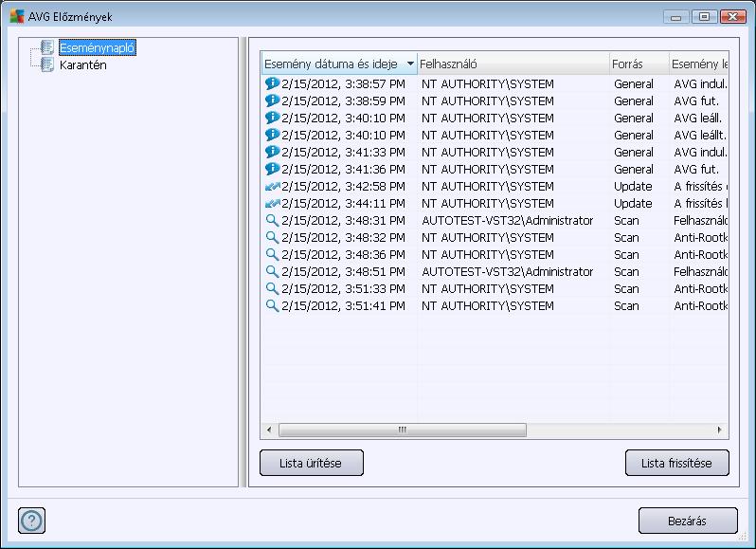Click AVG indul. in the 3:41:33 PM row

[700, 152]
